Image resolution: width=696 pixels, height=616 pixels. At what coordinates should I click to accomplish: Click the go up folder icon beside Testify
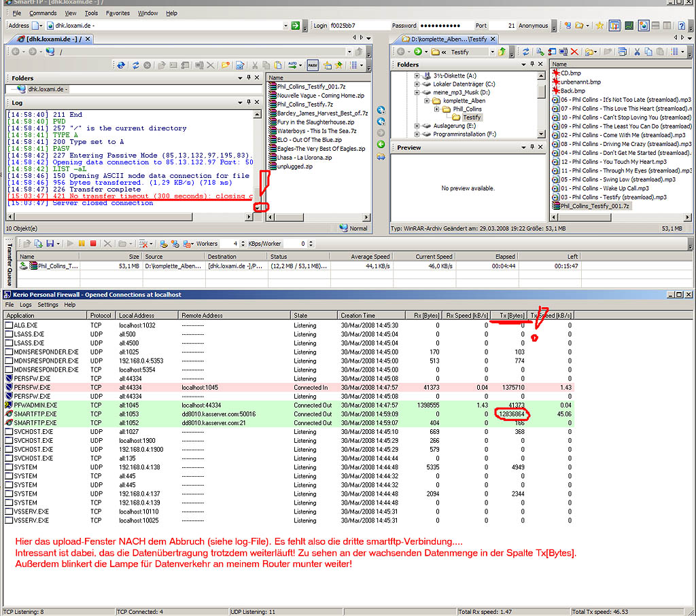[502, 52]
